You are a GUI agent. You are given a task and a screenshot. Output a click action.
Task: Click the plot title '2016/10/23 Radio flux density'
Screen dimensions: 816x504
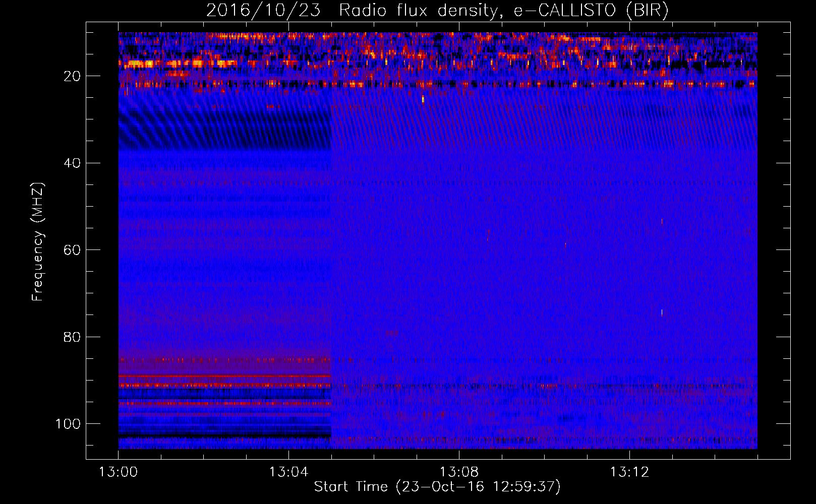[x=437, y=10]
